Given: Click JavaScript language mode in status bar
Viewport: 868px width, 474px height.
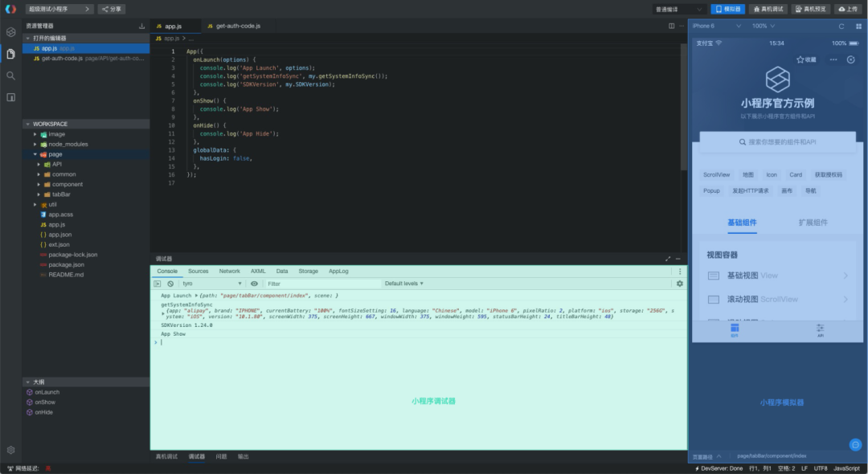Looking at the screenshot, I should [x=846, y=468].
